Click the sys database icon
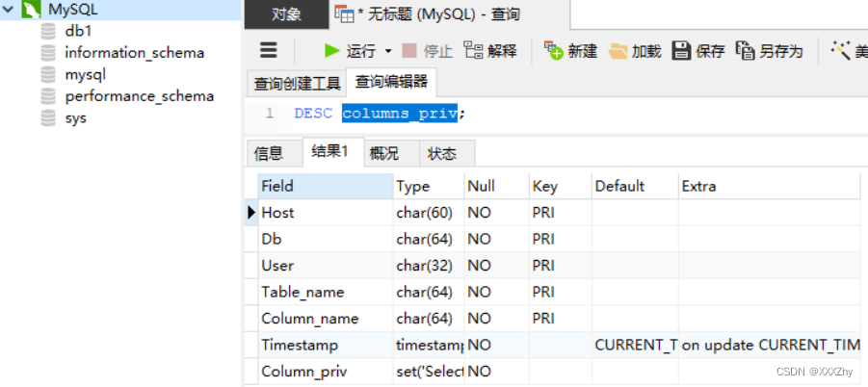The width and height of the screenshot is (868, 387). (48, 117)
